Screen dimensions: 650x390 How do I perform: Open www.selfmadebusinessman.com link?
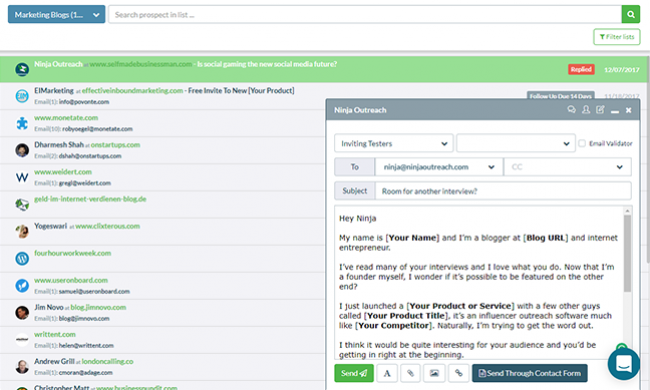click(x=141, y=64)
